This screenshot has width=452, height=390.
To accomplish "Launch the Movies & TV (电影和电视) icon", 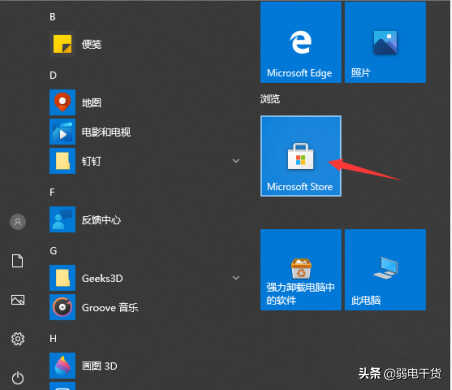I will pos(63,132).
